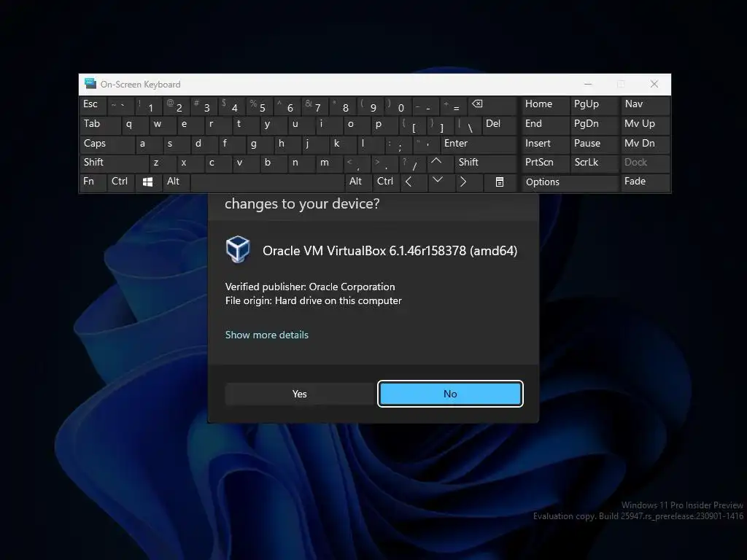Viewport: 747px width, 560px height.
Task: Click the spacebar key
Action: pyautogui.click(x=267, y=182)
